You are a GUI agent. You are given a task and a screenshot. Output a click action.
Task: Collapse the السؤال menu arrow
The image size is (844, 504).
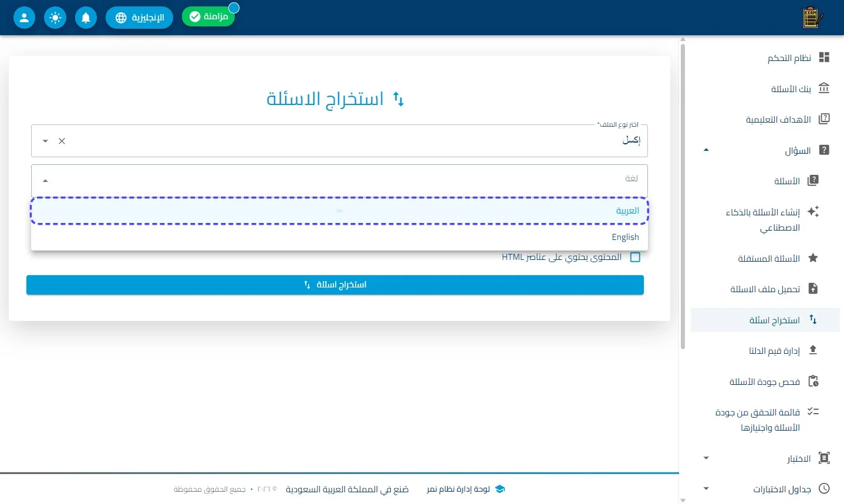pos(706,150)
